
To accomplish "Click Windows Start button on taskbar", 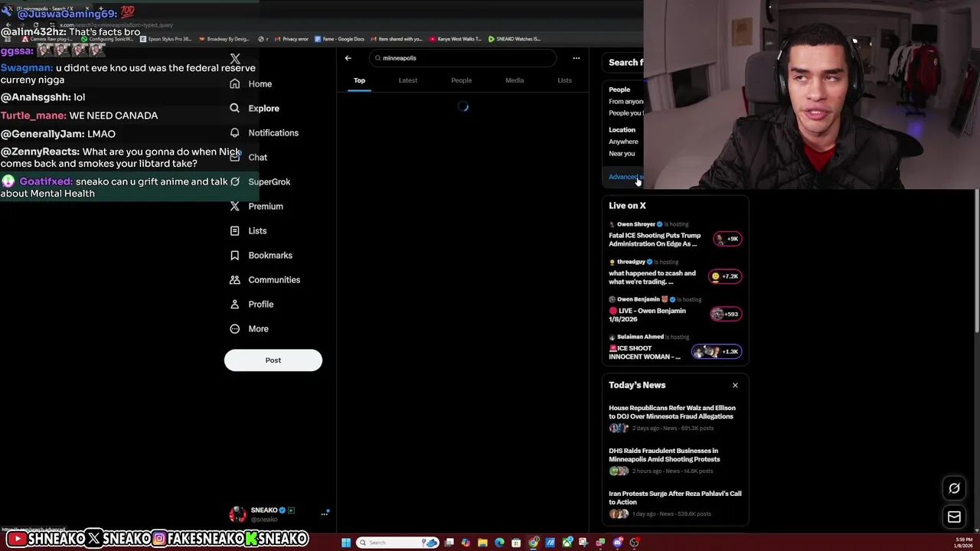I will coord(346,543).
